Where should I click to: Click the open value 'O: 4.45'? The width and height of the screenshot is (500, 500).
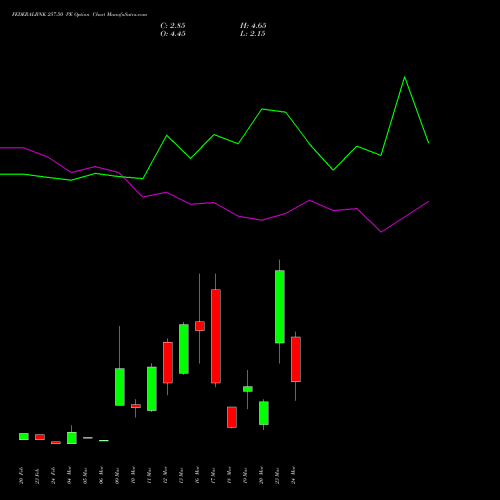tap(173, 34)
